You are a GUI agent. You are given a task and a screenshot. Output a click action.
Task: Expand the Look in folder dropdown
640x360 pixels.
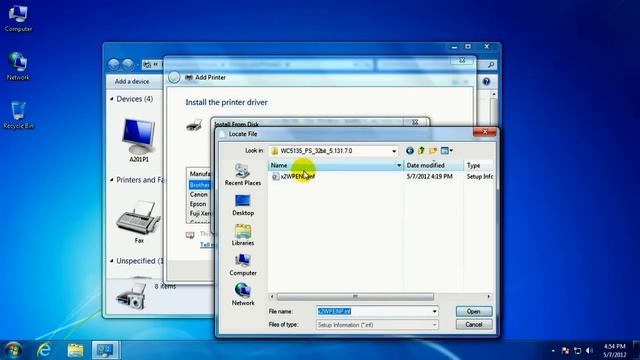click(x=394, y=151)
